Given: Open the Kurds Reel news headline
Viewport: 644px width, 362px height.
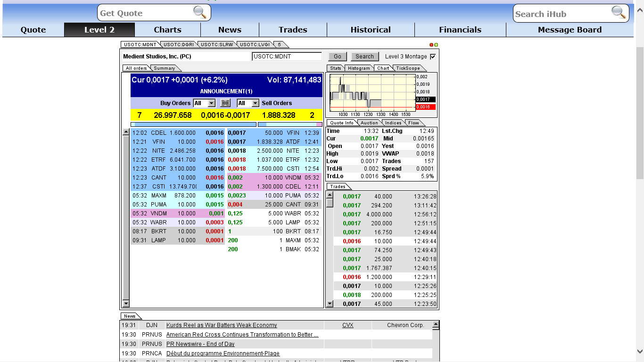Looking at the screenshot, I should (x=222, y=325).
